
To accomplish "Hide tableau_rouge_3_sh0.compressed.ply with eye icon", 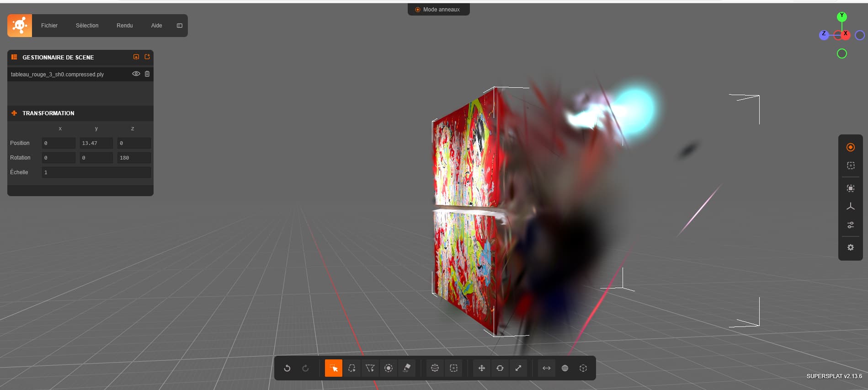I will pyautogui.click(x=136, y=74).
